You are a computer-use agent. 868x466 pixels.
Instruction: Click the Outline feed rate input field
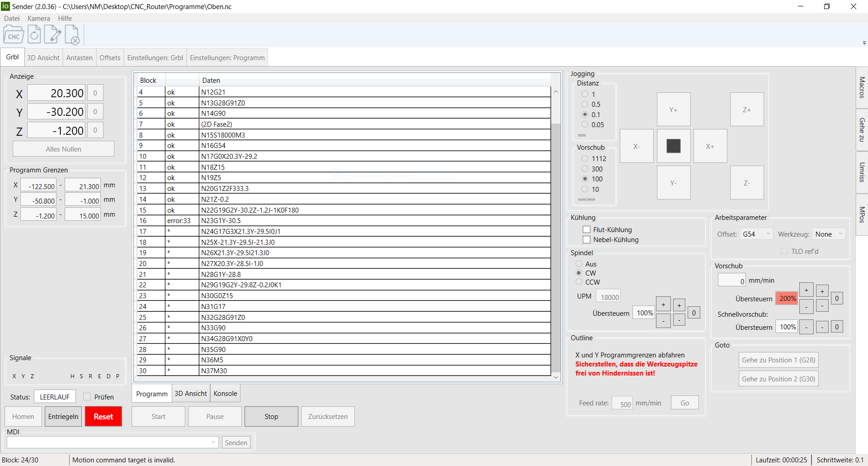pyautogui.click(x=622, y=403)
